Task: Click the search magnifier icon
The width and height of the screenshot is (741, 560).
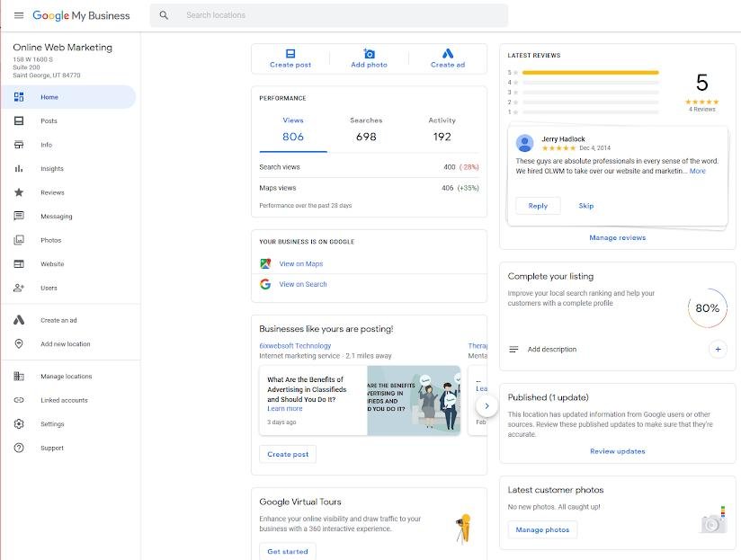Action: point(164,15)
